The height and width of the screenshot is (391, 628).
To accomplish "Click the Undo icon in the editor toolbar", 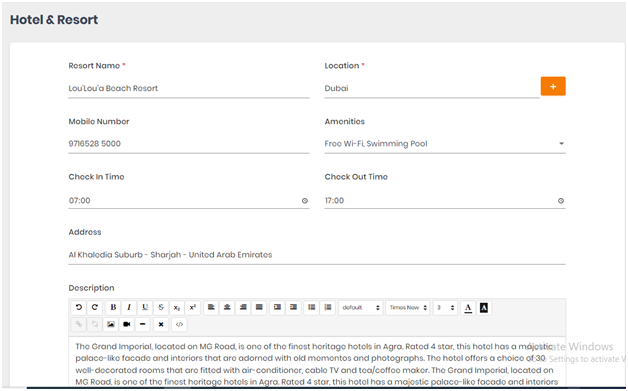I will click(79, 307).
